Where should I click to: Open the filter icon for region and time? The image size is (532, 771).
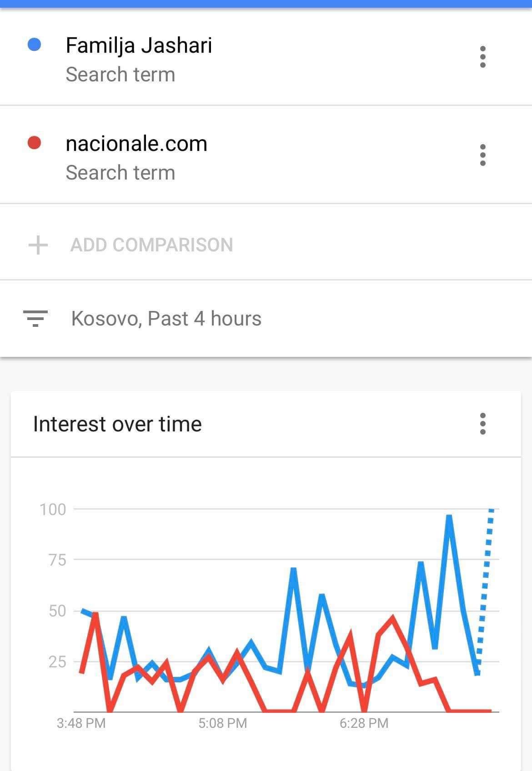(35, 319)
